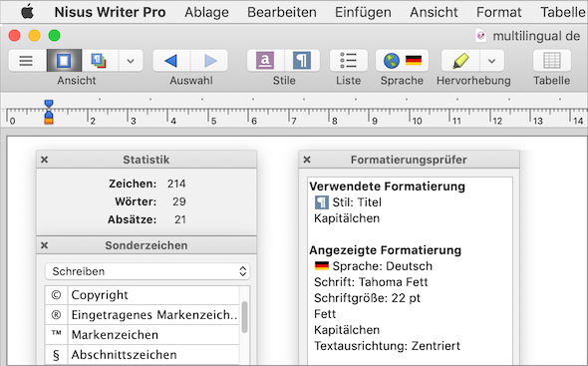Select 'Stil: Titel' in Formatierungsprüfer
The image size is (588, 366).
coord(357,202)
